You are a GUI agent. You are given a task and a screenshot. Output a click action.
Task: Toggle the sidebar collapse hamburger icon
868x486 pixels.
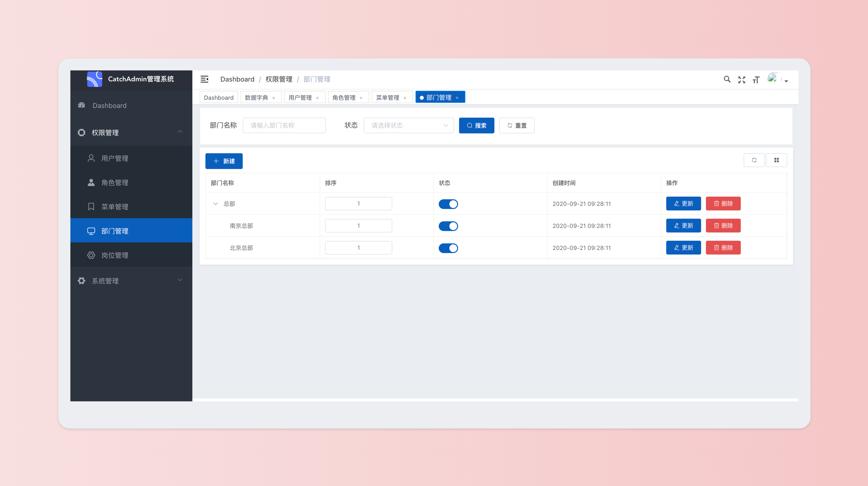(204, 79)
